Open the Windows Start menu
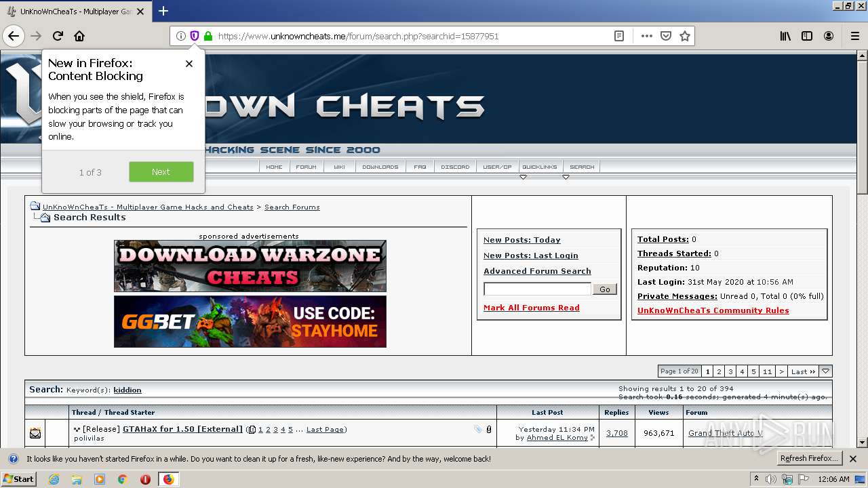868x488 pixels. click(x=19, y=479)
